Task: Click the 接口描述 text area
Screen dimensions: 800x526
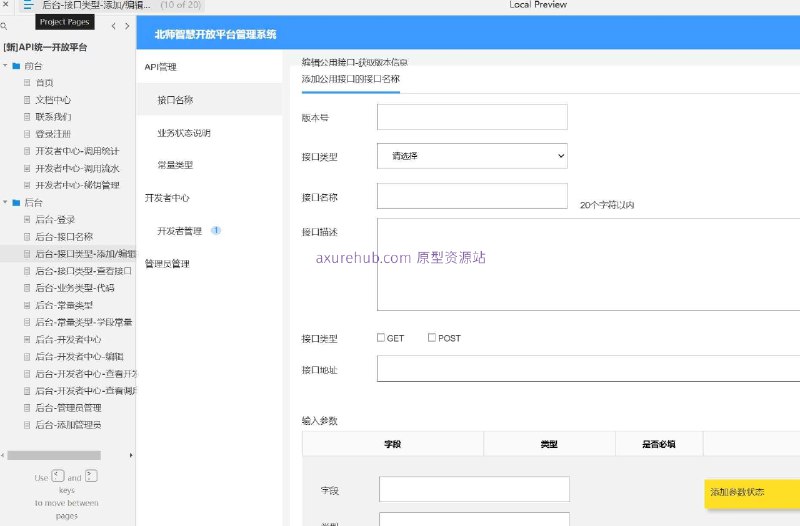Action: coord(588,264)
